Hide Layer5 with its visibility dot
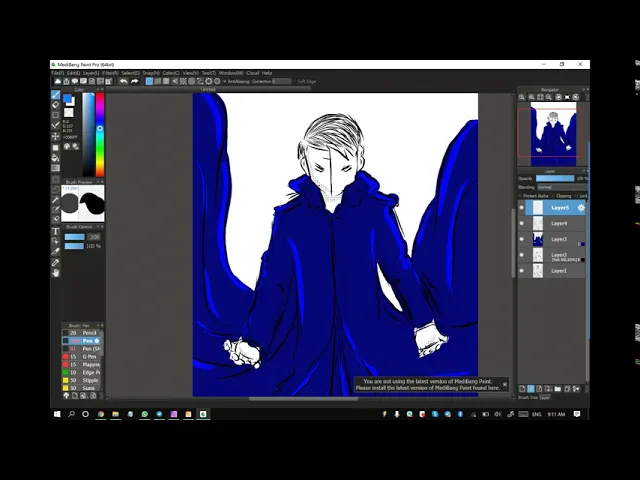The height and width of the screenshot is (480, 640). point(522,208)
